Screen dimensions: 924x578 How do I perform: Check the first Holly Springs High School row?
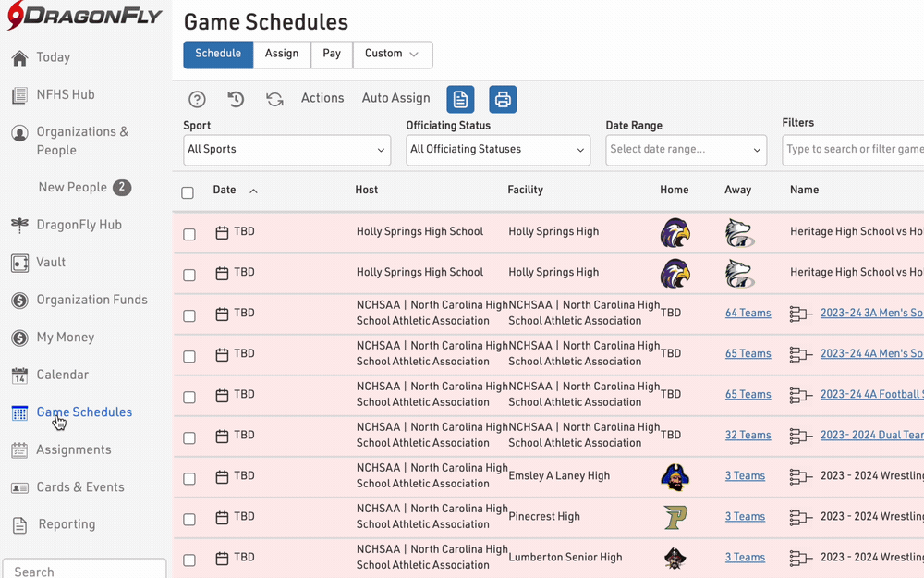coord(189,234)
